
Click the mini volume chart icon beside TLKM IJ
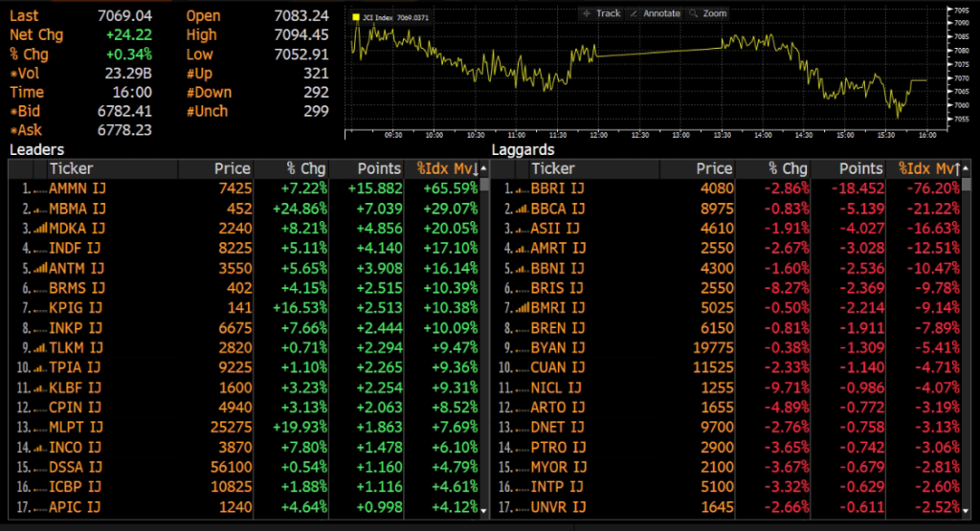click(x=40, y=348)
